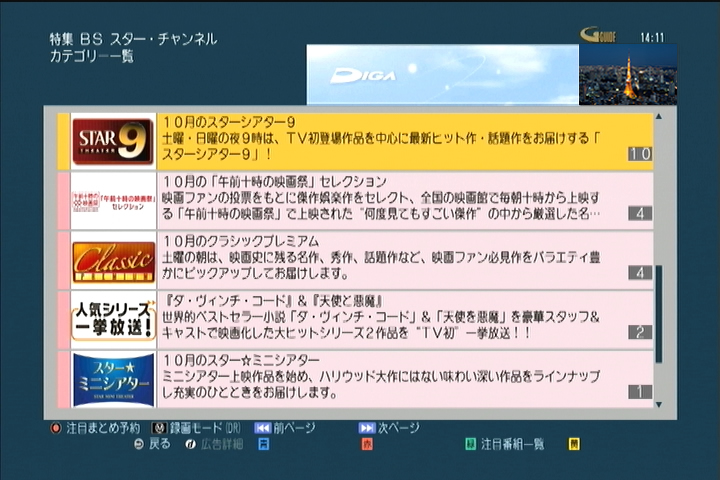Open the Classic premium logo thumbnail
Screen dimensions: 720x480
[x=113, y=261]
